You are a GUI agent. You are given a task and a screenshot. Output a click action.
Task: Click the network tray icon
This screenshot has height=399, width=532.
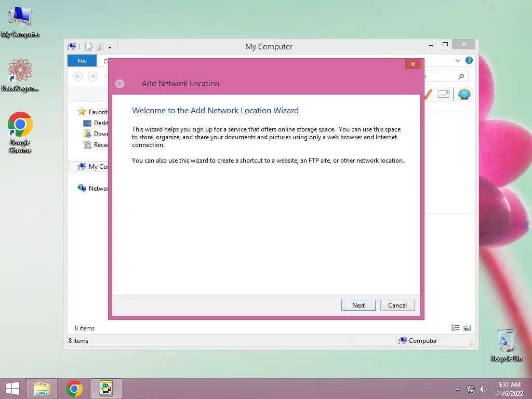(471, 389)
